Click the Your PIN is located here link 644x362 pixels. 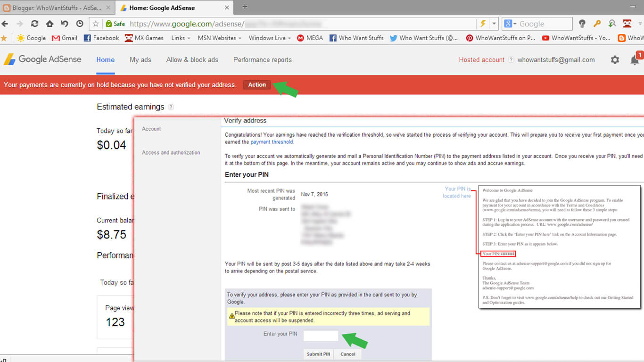tap(457, 192)
